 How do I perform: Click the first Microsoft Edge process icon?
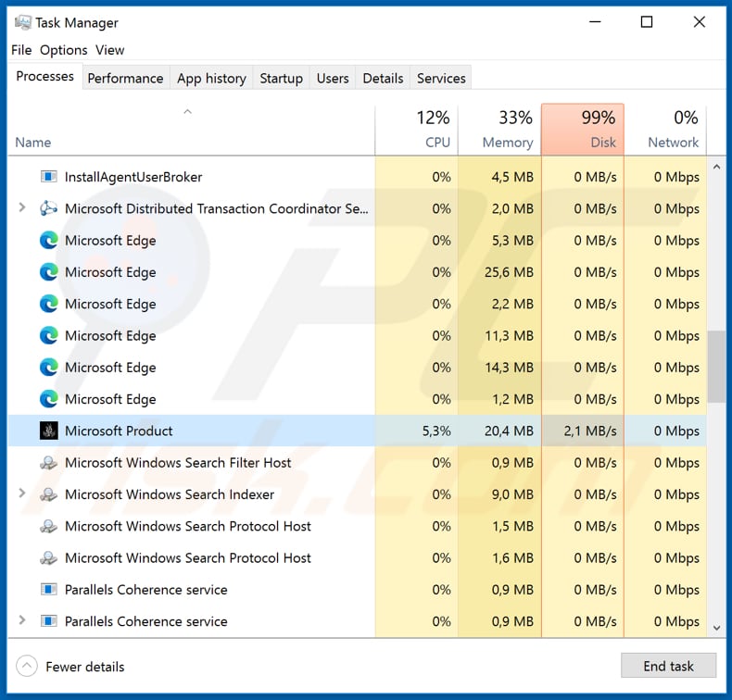tap(49, 241)
